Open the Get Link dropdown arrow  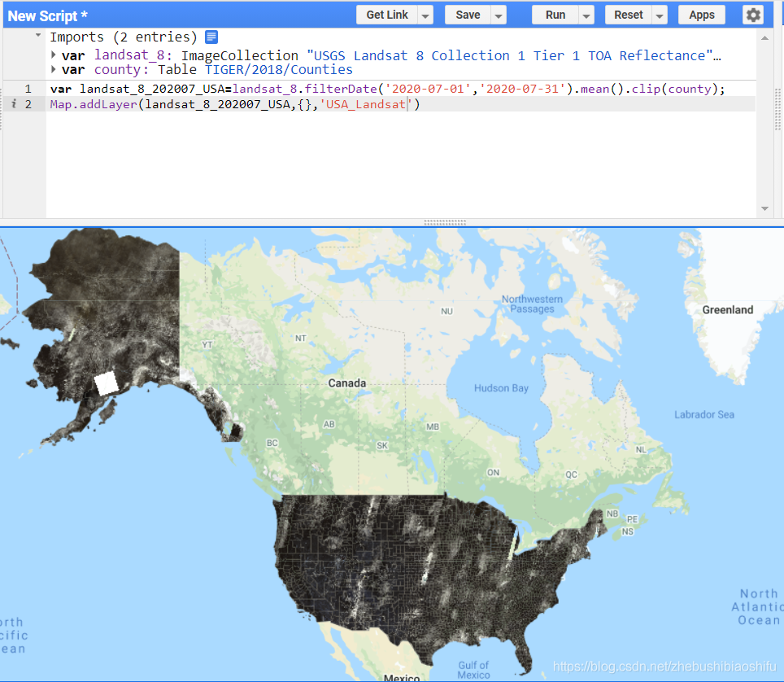(425, 14)
